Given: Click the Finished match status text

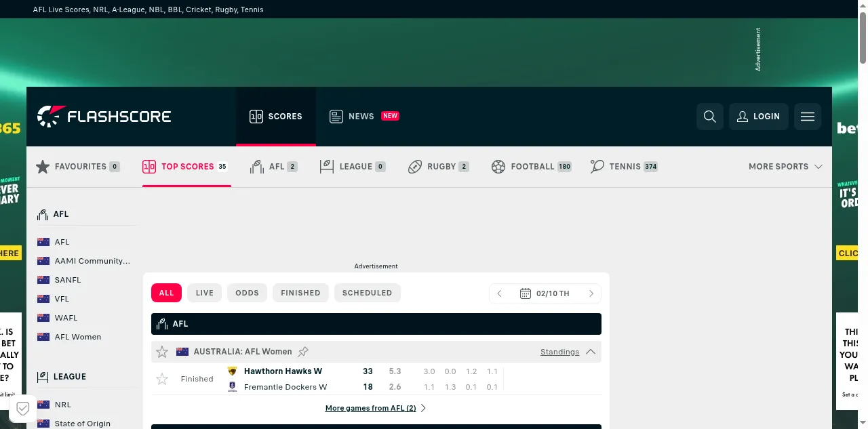Looking at the screenshot, I should (197, 379).
